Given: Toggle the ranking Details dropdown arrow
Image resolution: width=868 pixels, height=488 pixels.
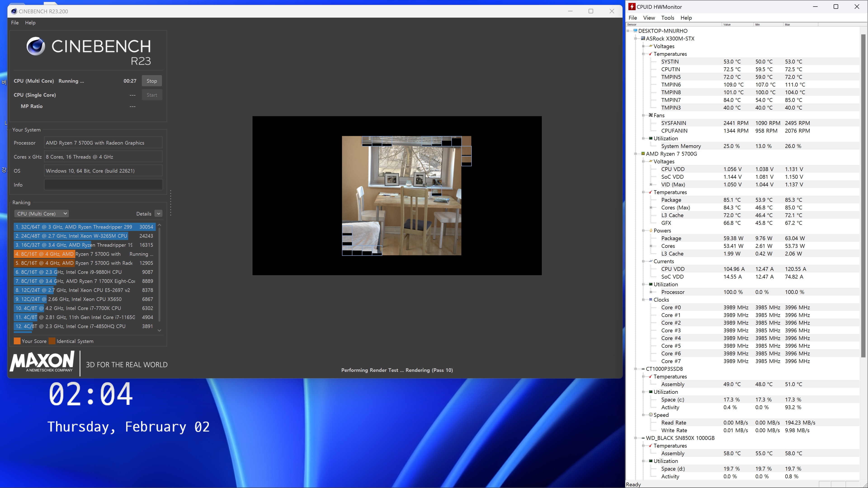Looking at the screenshot, I should pos(158,213).
